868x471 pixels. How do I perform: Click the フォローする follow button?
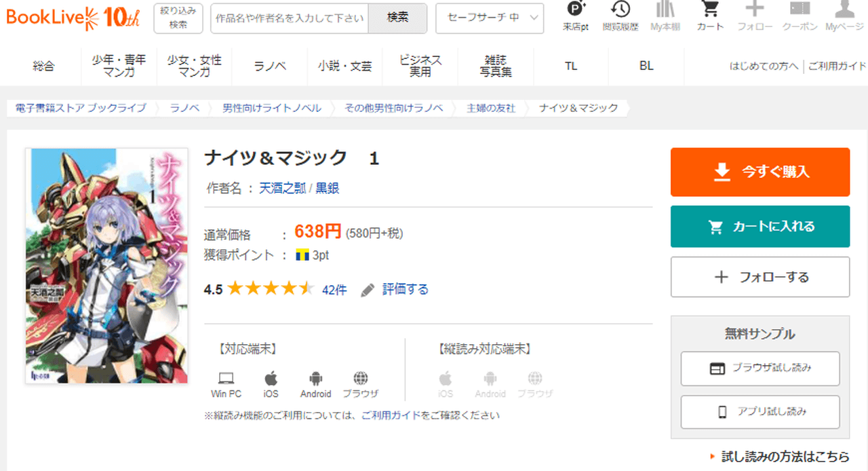759,277
